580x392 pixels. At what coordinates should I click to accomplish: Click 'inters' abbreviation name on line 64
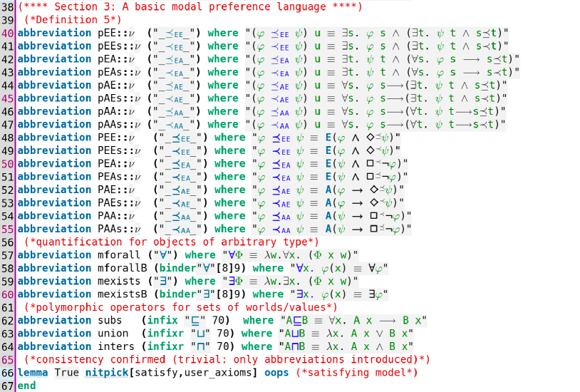click(115, 346)
